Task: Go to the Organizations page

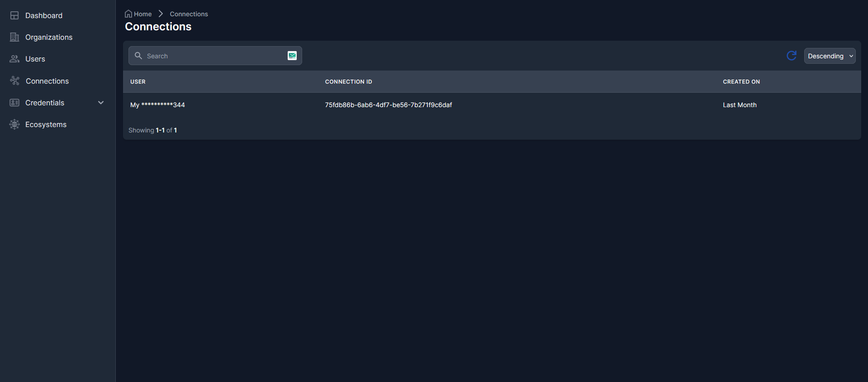Action: click(x=49, y=37)
